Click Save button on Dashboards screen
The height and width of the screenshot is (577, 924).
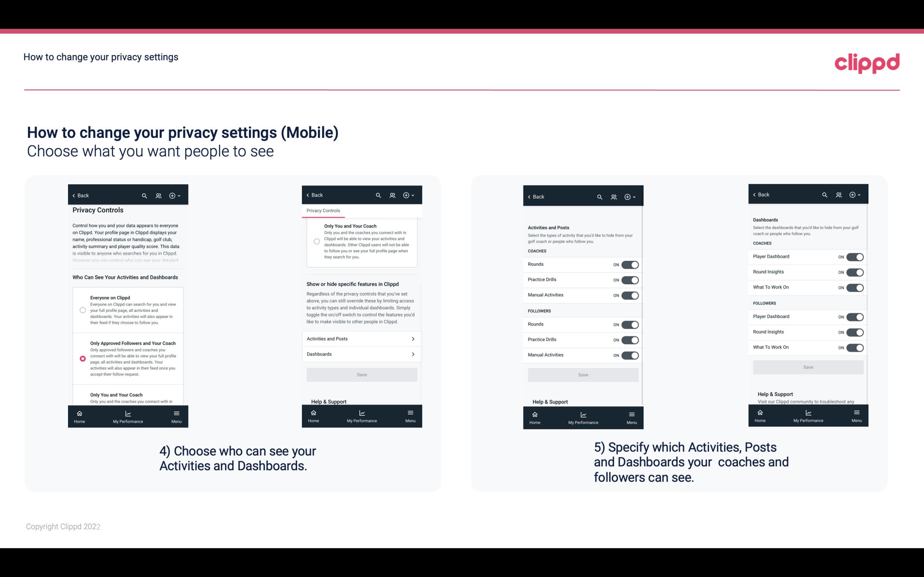pyautogui.click(x=808, y=367)
